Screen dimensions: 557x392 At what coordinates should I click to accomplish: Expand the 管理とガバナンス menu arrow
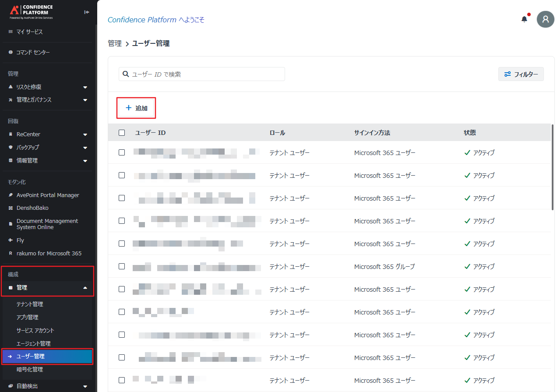pyautogui.click(x=85, y=100)
